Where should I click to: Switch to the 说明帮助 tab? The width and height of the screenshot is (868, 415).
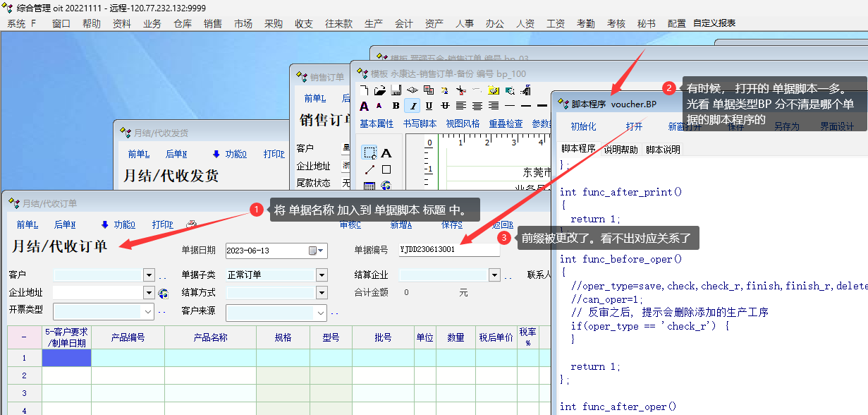pyautogui.click(x=621, y=150)
